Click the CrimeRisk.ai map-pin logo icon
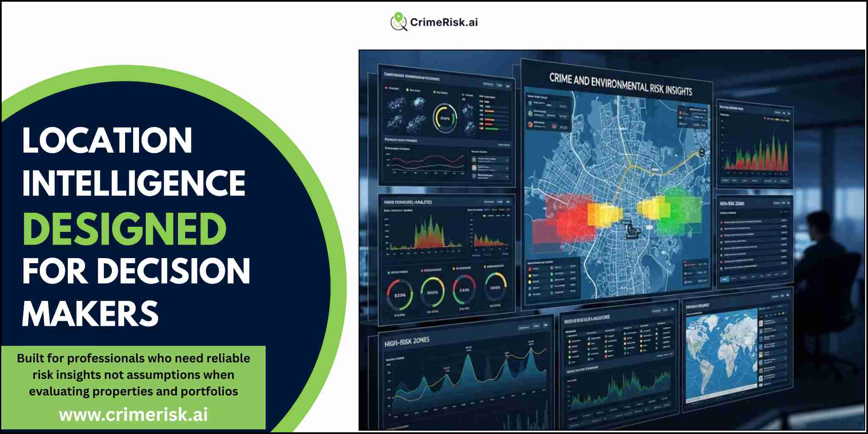This screenshot has height=434, width=868. pyautogui.click(x=398, y=21)
